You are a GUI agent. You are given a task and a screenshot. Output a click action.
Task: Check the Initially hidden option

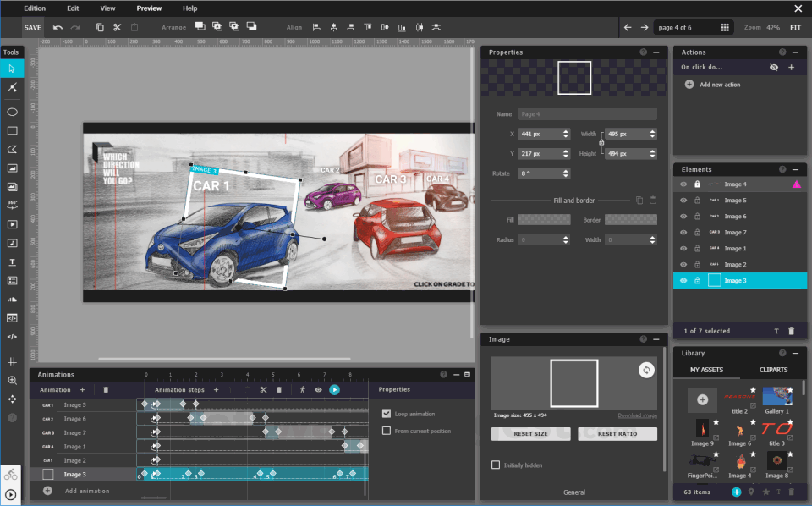496,465
